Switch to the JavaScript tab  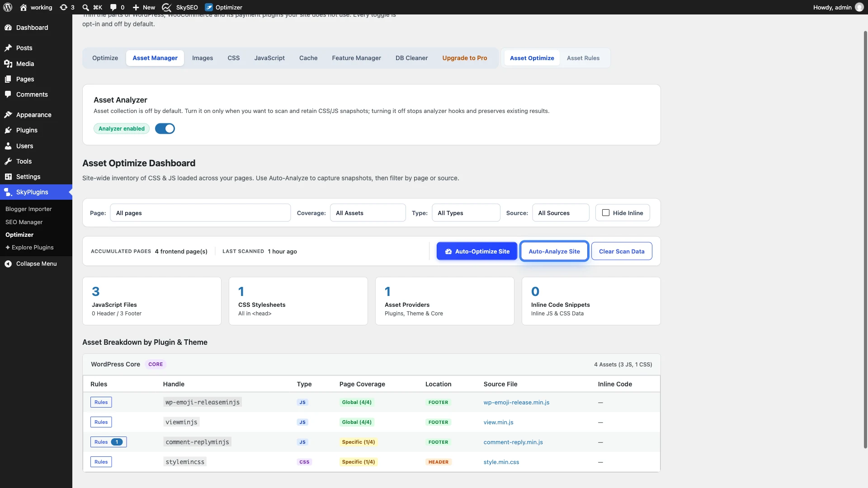coord(269,58)
